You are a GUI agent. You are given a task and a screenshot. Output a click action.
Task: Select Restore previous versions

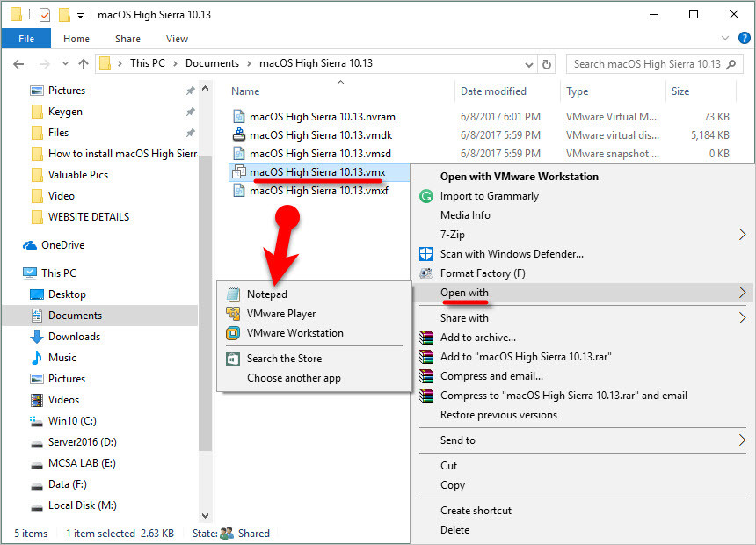point(498,415)
